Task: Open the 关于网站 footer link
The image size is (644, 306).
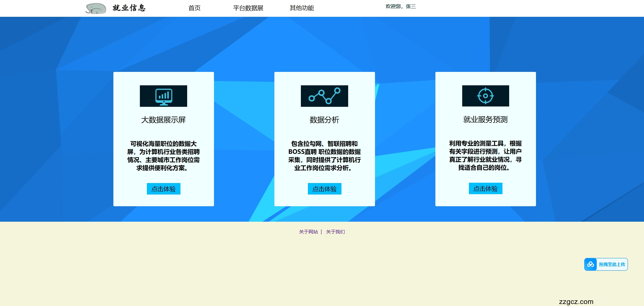Action: click(308, 232)
